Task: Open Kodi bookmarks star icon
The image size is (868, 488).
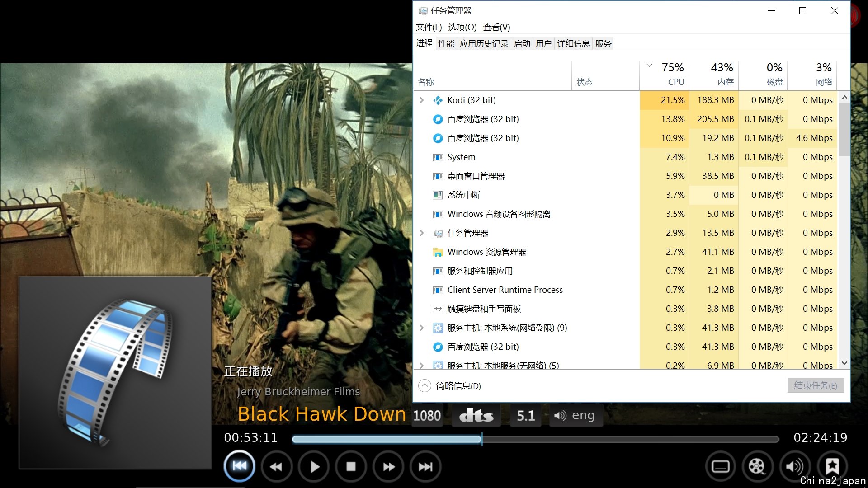Action: tap(832, 466)
